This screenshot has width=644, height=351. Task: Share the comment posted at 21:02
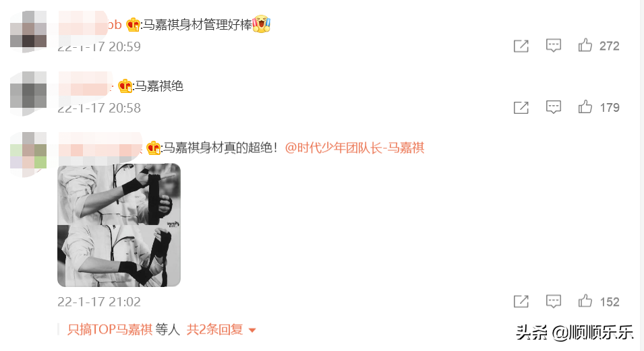click(x=521, y=302)
